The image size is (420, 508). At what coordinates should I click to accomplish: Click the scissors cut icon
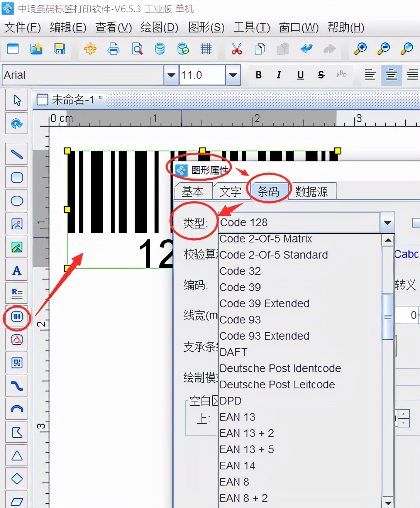coord(237,49)
